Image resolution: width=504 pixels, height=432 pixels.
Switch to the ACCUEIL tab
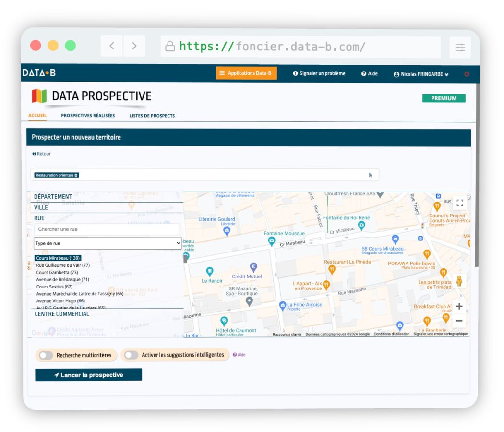click(x=37, y=115)
